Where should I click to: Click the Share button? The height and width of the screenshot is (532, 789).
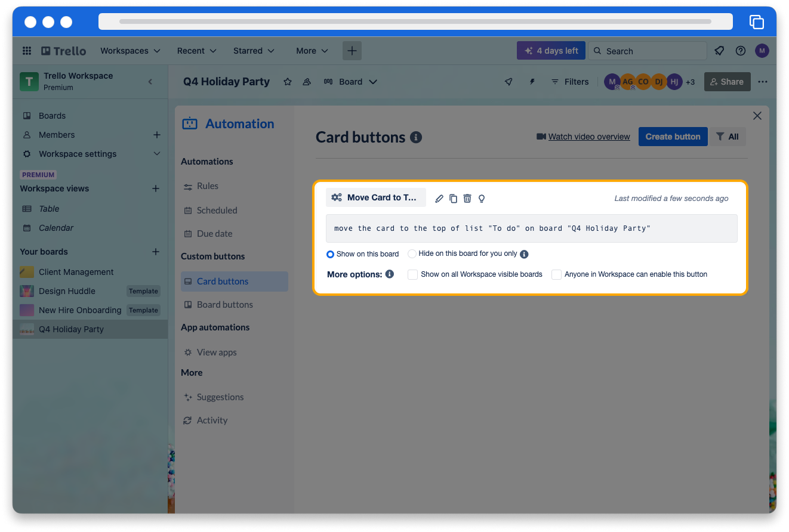[x=727, y=82]
